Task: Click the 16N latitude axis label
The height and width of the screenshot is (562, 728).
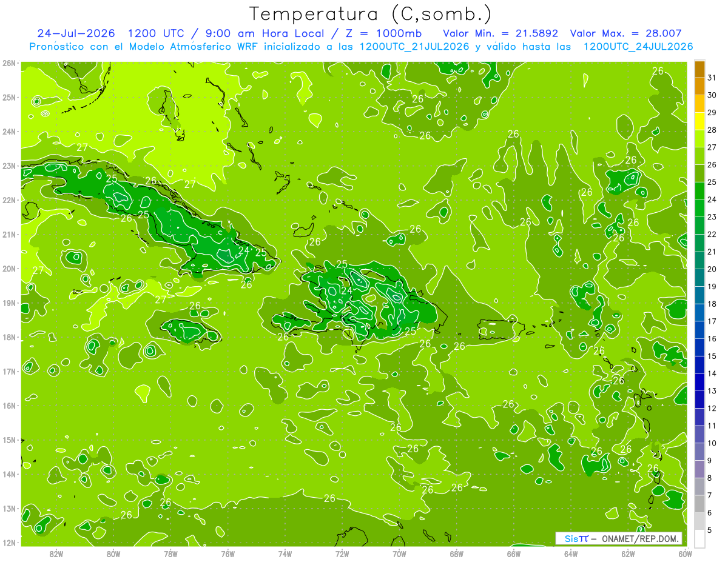Action: pos(9,406)
